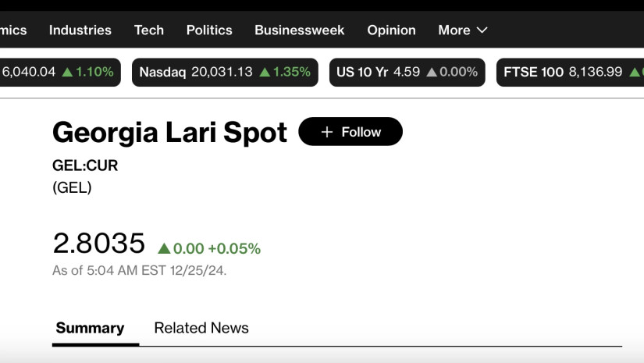
Task: Open the Nasdaq ticker quote
Action: (x=225, y=73)
